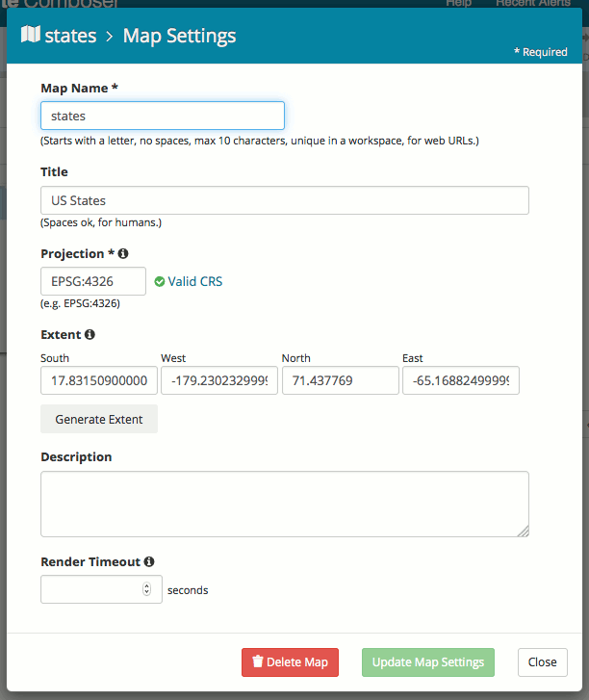589x700 pixels.
Task: Click the Title field containing US States
Action: (284, 200)
